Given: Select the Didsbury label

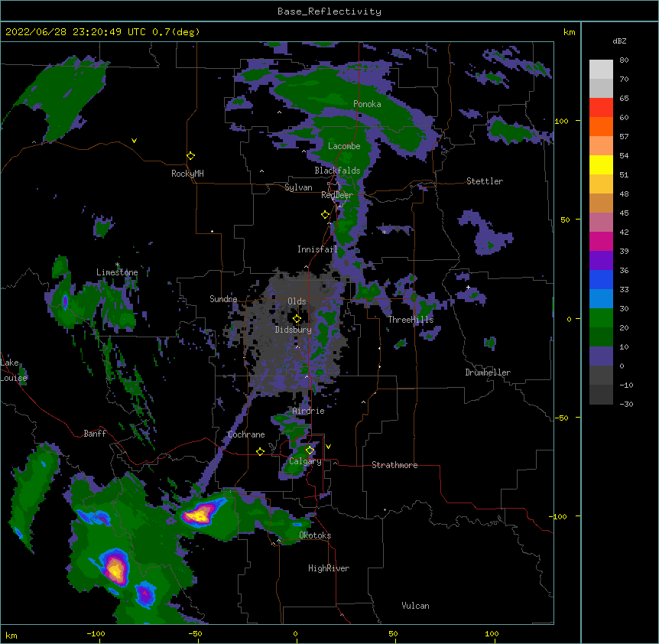Looking at the screenshot, I should coord(293,330).
